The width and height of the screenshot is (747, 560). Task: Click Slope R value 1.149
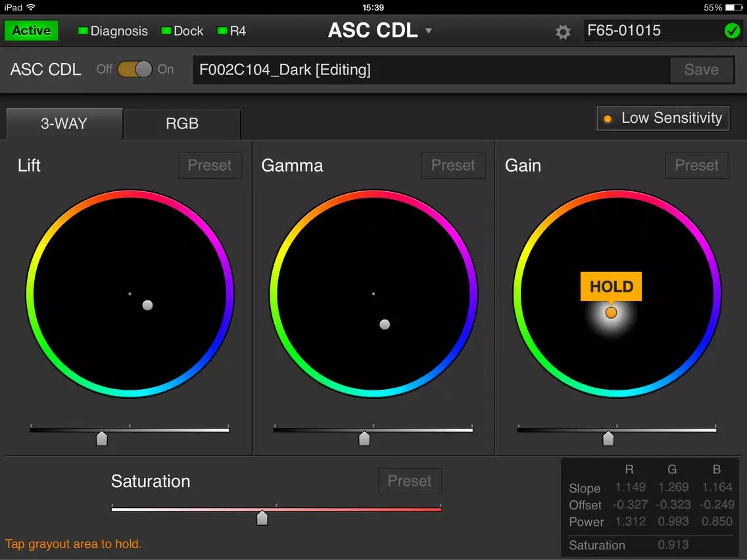630,487
